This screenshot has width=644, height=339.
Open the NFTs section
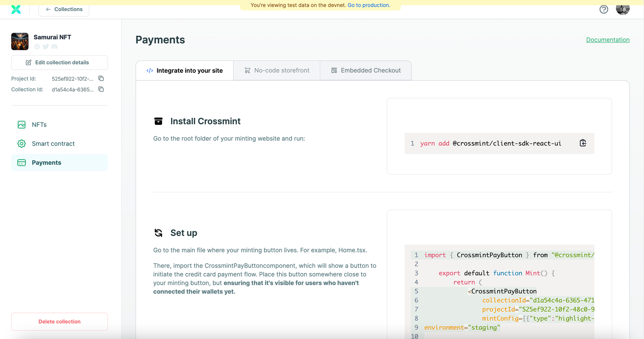(60, 125)
